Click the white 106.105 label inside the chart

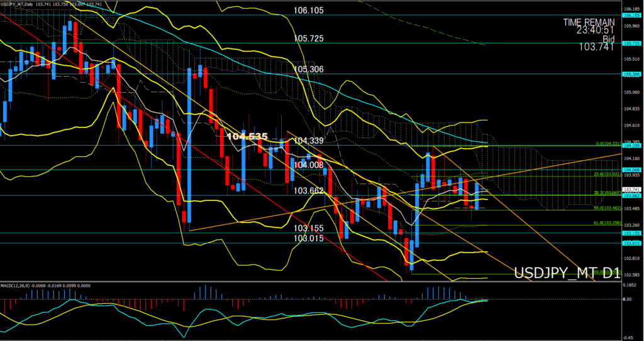tap(308, 10)
